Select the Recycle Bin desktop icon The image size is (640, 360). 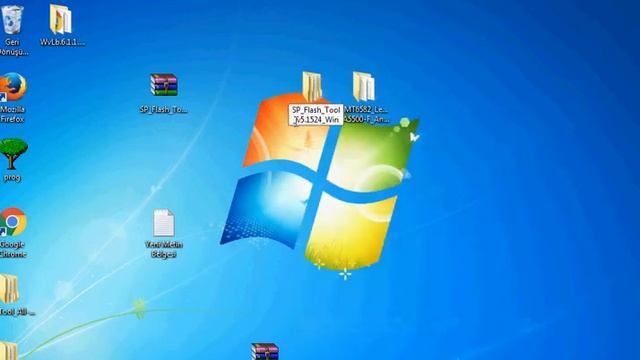tap(12, 19)
